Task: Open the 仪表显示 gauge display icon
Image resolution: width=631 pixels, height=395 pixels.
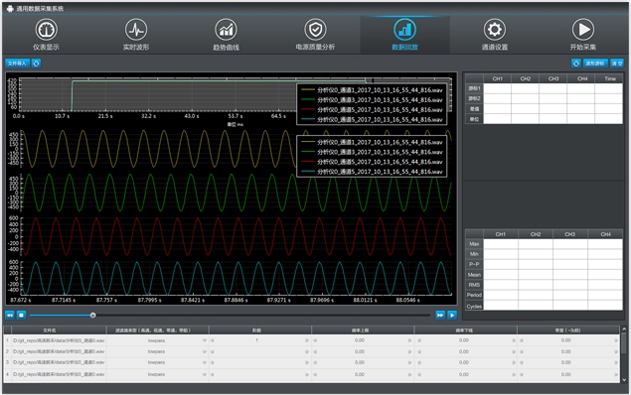Action: tap(46, 30)
